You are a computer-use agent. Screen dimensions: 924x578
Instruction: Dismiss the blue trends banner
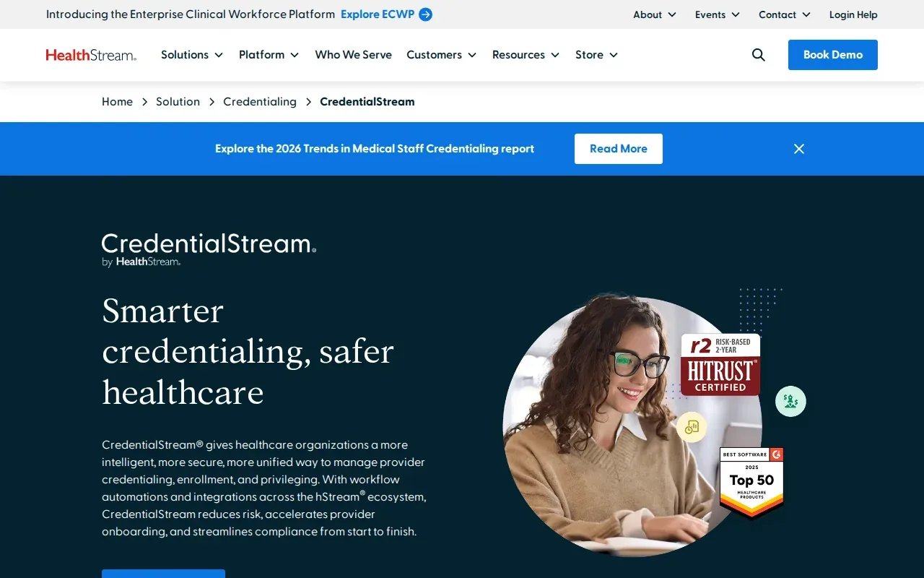[799, 149]
